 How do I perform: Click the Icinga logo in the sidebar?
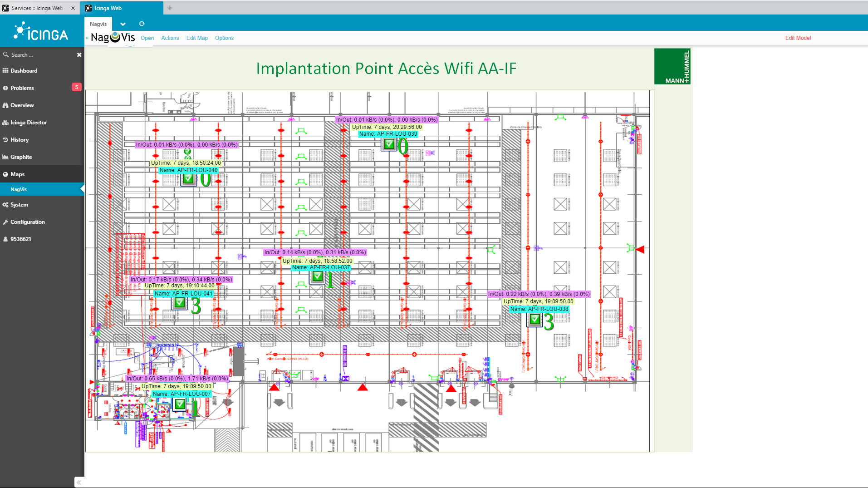point(41,33)
